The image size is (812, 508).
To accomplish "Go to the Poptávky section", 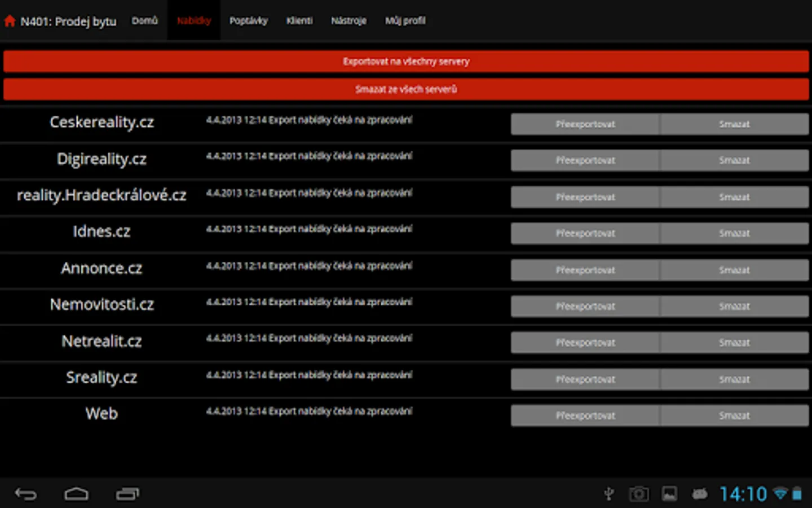I will click(x=249, y=21).
